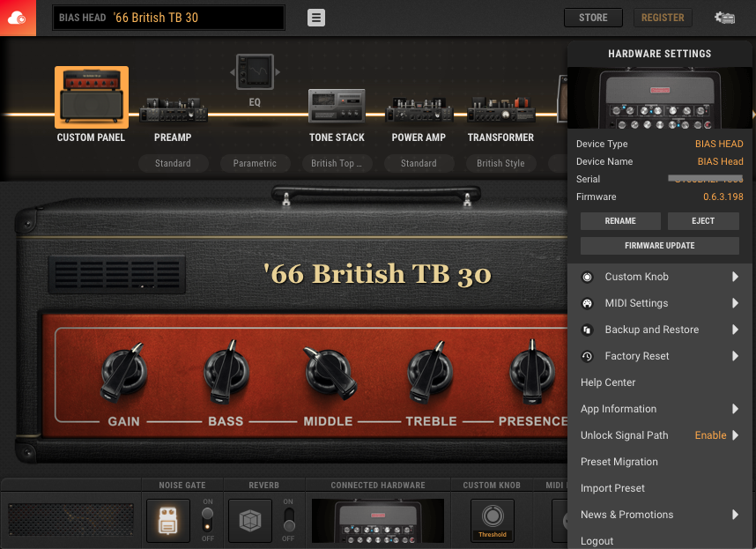Expand the Factory Reset submenu arrow
The width and height of the screenshot is (756, 549).
tap(735, 356)
